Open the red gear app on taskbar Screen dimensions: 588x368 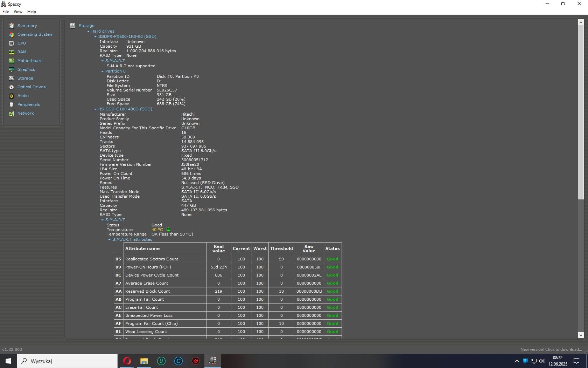(x=196, y=361)
